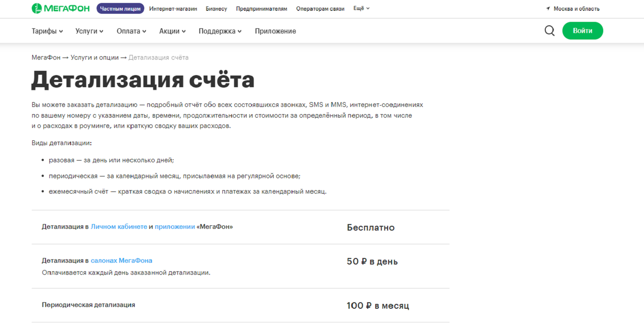Go to МегаФон breadcrumb link

pos(46,58)
